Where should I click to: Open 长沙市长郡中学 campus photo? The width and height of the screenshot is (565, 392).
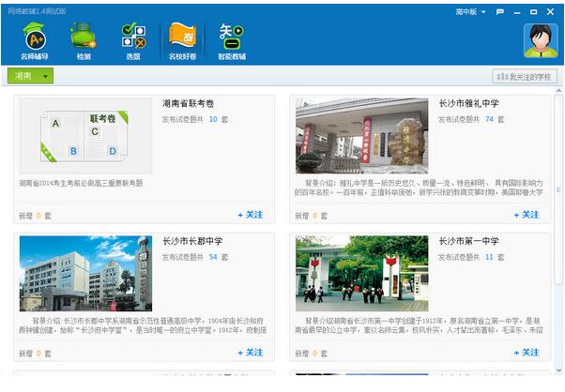point(85,274)
